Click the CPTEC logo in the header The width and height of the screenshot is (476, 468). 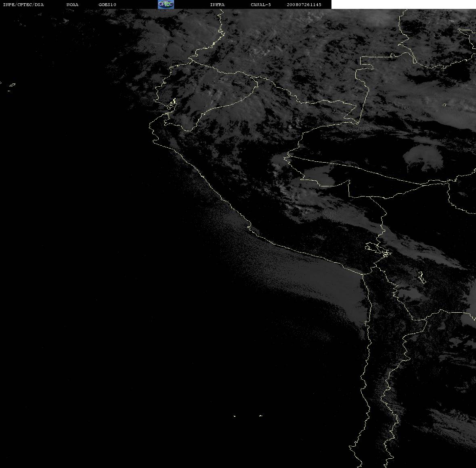pos(166,4)
